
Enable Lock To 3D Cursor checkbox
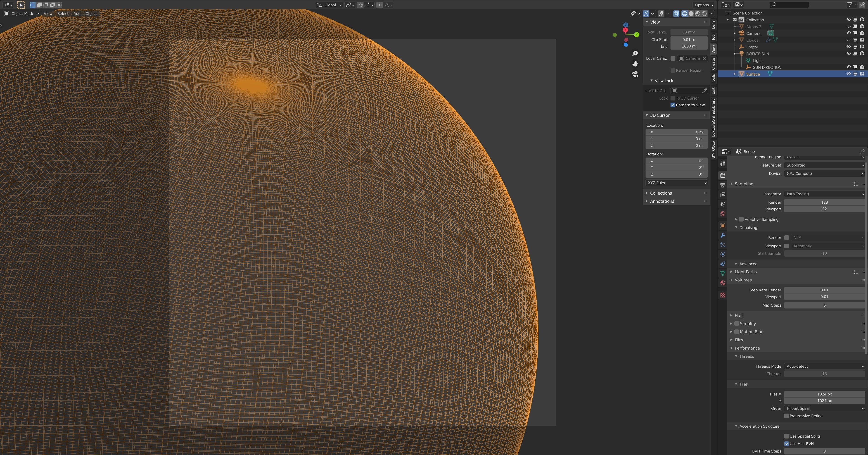tap(673, 98)
